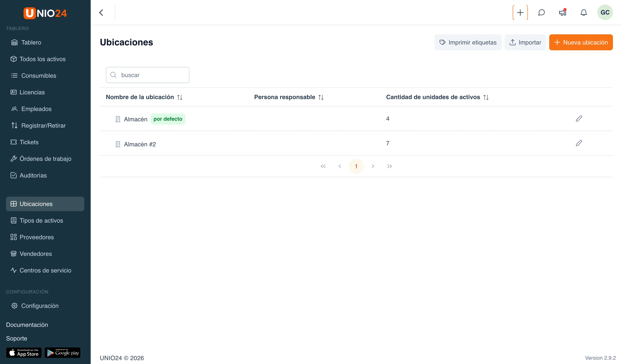Open the GC user avatar menu
This screenshot has width=622, height=364.
[605, 13]
